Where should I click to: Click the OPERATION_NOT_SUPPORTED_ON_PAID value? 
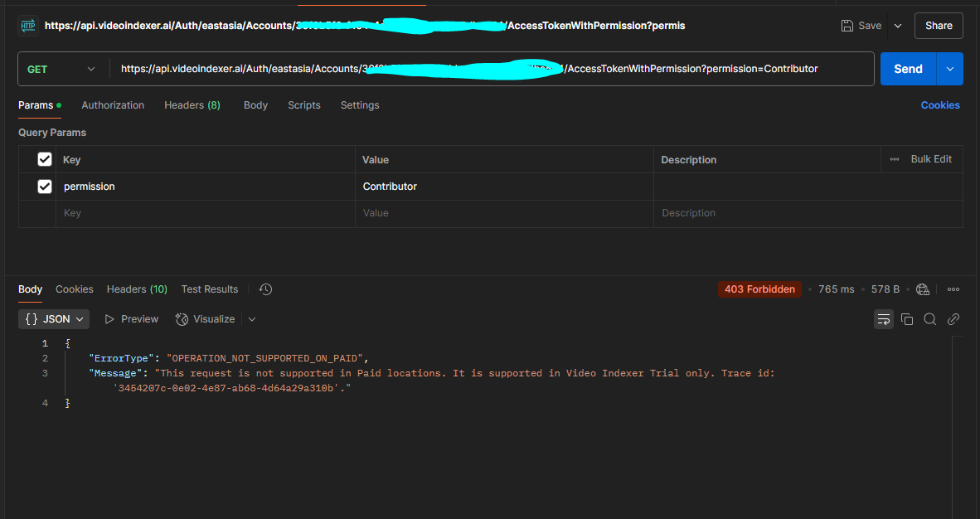(267, 358)
